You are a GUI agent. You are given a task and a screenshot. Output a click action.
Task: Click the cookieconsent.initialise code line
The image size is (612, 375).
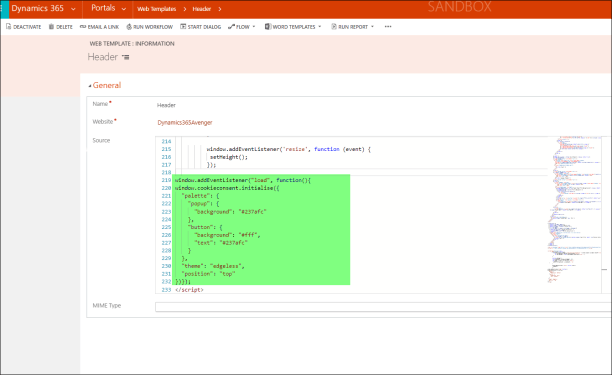tap(227, 188)
